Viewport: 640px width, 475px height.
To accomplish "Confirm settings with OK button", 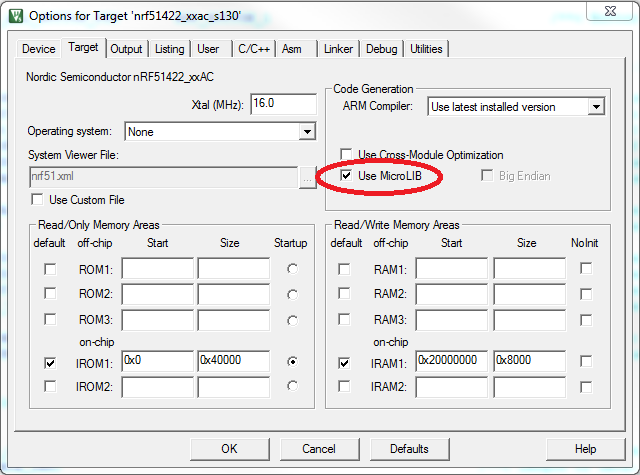I will [x=230, y=449].
